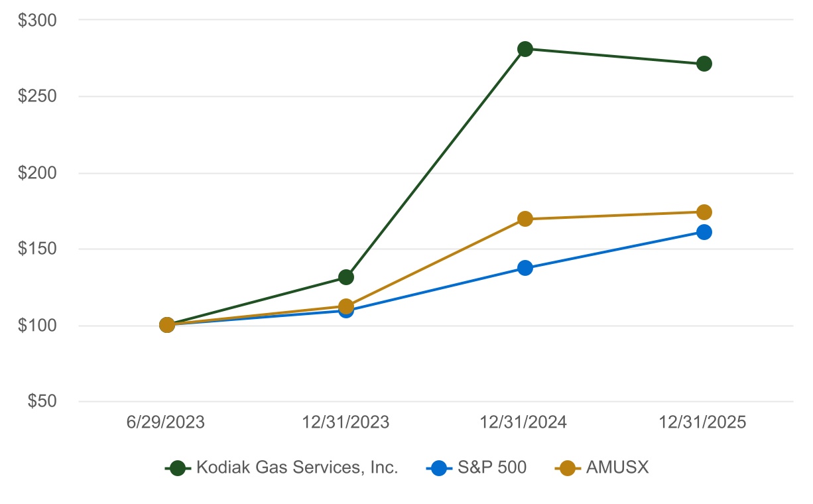Viewport: 813px width, 504px height.
Task: Select Kodiak data point at 12/31/2024
Action: click(x=525, y=49)
